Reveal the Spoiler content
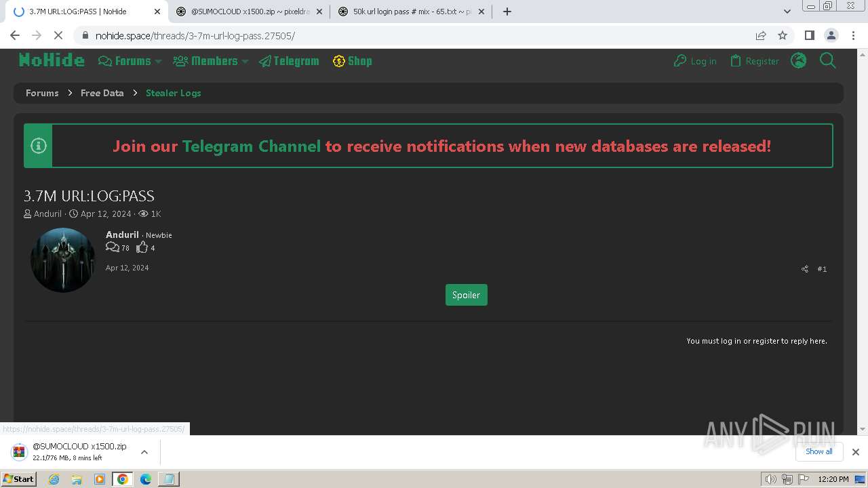This screenshot has width=868, height=488. [x=467, y=295]
